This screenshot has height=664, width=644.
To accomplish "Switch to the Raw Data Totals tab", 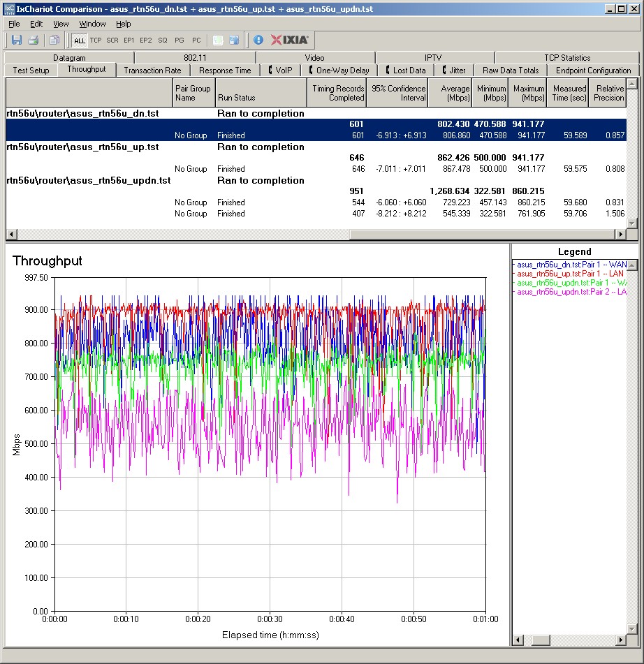I will (511, 71).
